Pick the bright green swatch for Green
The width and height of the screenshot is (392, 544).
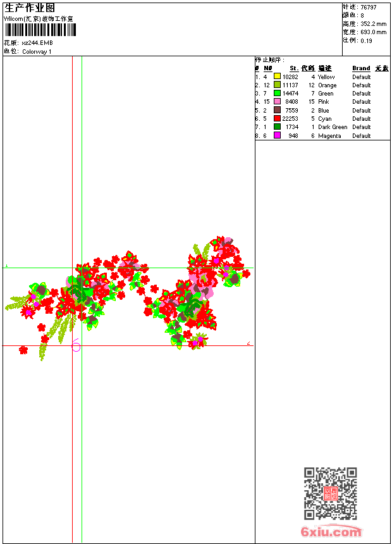coord(277,93)
